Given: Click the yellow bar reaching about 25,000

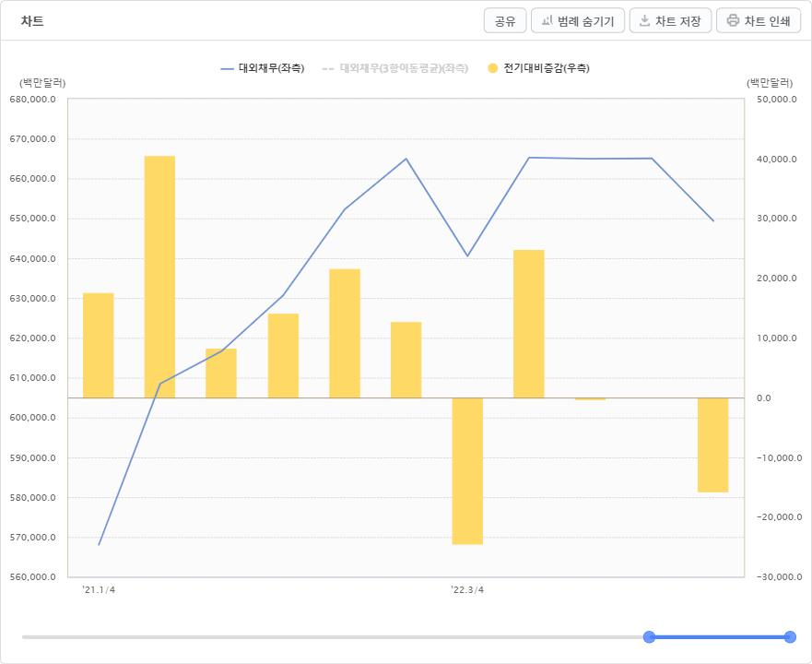Looking at the screenshot, I should coord(529,324).
